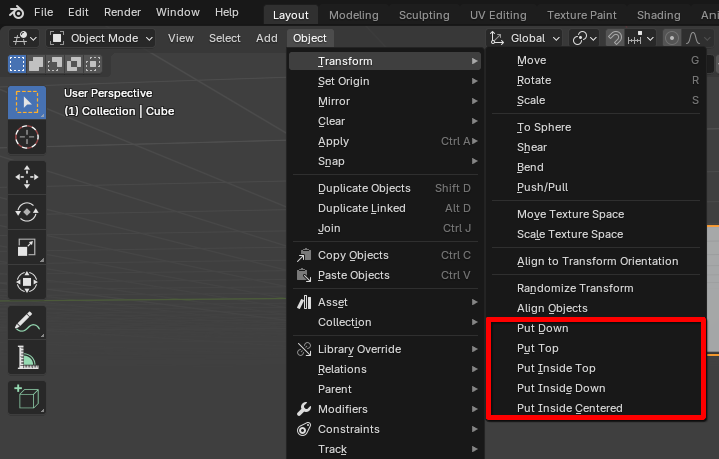Image resolution: width=719 pixels, height=459 pixels.
Task: Choose Duplicate Objects
Action: click(385, 188)
